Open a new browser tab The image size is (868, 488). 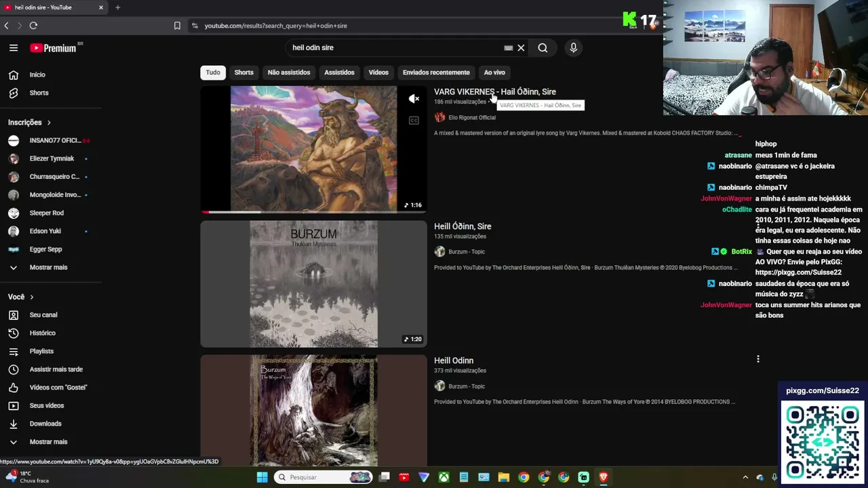pos(117,7)
